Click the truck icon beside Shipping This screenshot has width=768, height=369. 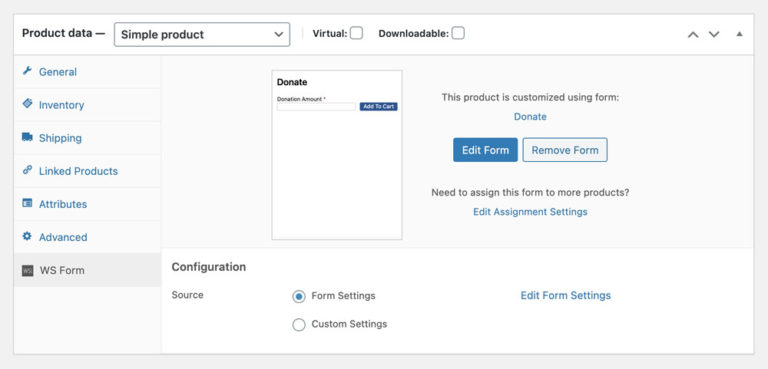pos(27,137)
